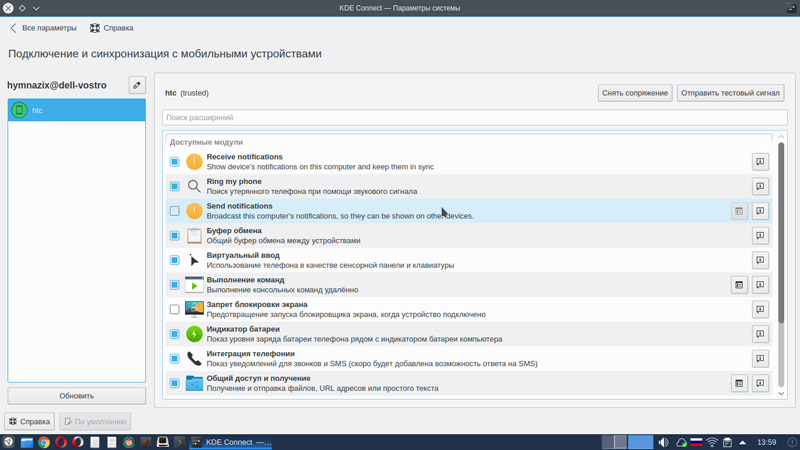Open About info for Выполнение команд
Viewport: 800px width, 450px height.
click(760, 285)
